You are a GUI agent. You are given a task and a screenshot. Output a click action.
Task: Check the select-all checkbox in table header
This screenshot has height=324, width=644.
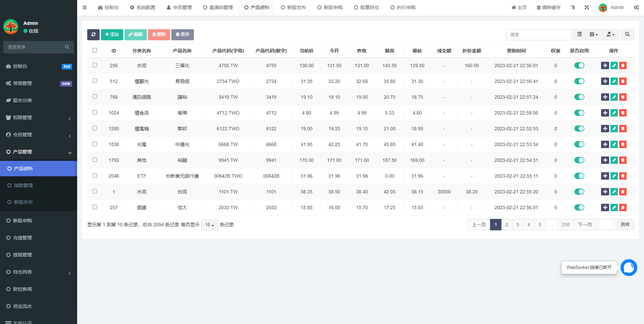coord(95,50)
